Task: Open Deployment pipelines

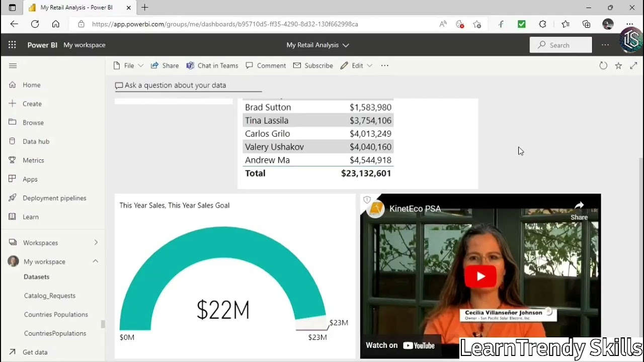Action: pos(54,198)
